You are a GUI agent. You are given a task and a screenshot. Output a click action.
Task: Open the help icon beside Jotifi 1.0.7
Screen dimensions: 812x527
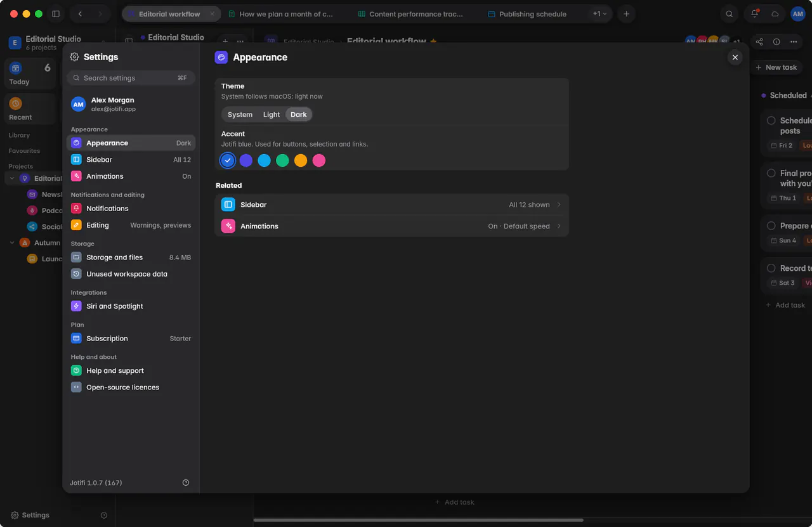coord(186,483)
